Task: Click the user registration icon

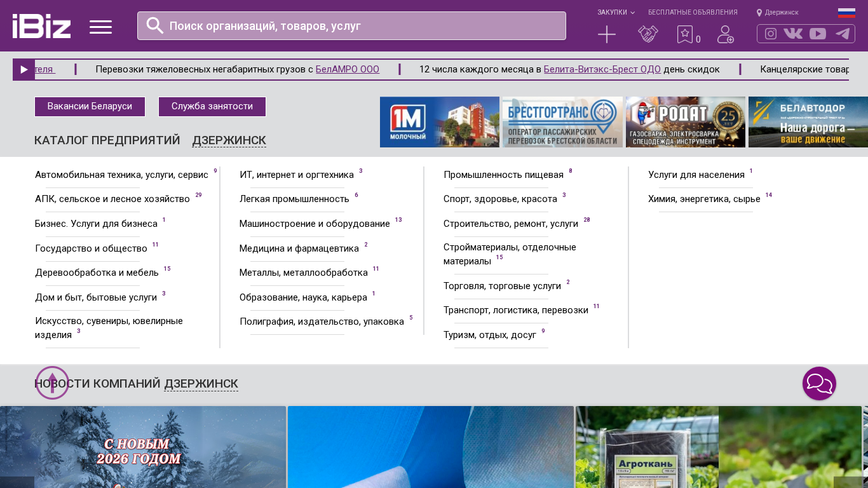Action: (725, 34)
